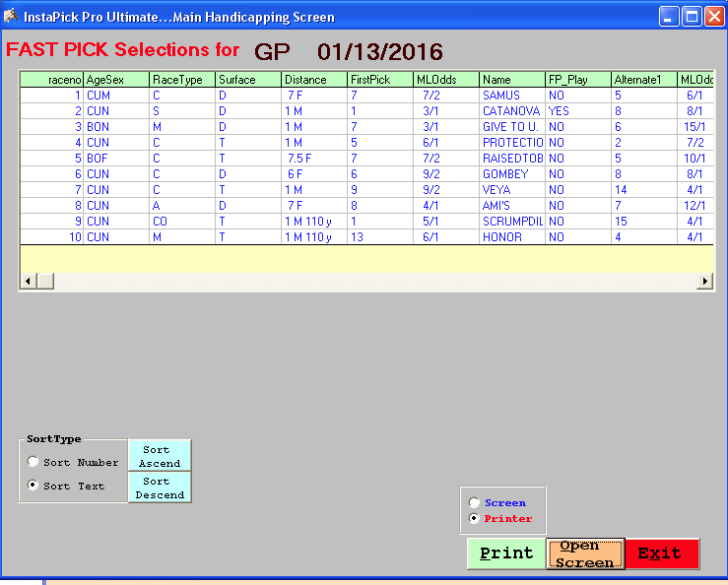Click the BON AgeSex cell
The width and height of the screenshot is (728, 585).
116,127
